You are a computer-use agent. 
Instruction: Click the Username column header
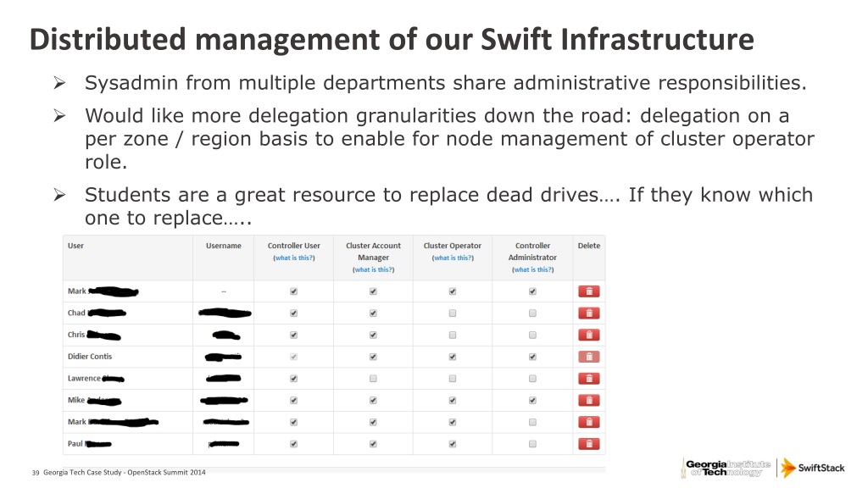[x=223, y=246]
